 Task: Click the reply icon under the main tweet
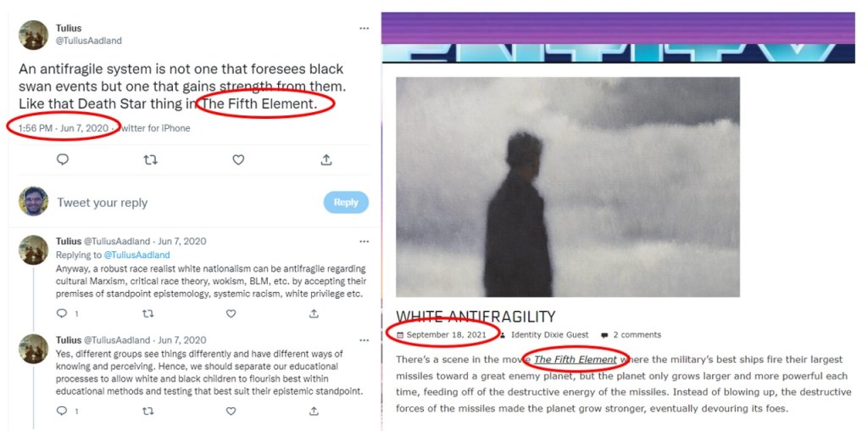tap(63, 160)
